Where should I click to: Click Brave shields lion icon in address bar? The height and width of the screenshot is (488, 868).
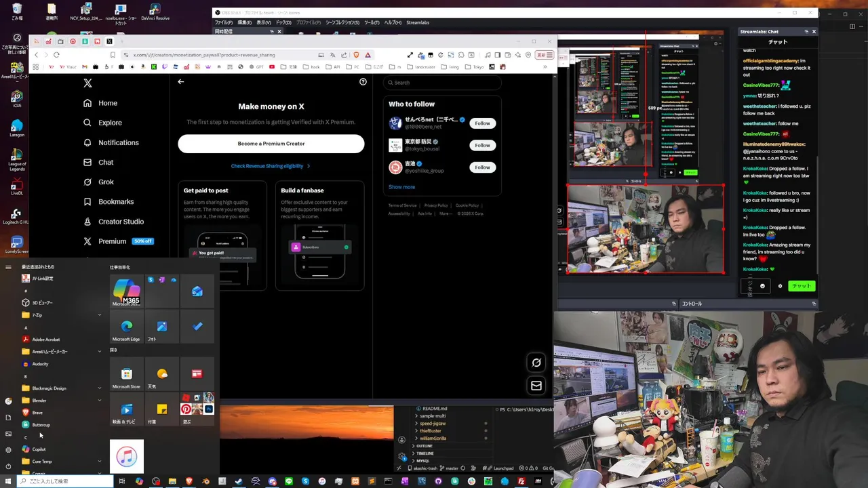coord(356,55)
